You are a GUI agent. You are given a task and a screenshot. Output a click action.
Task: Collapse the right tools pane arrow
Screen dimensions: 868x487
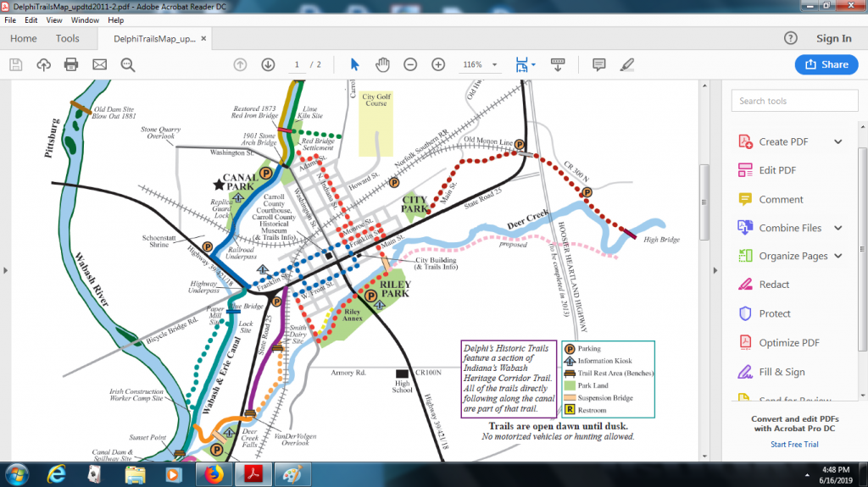716,270
